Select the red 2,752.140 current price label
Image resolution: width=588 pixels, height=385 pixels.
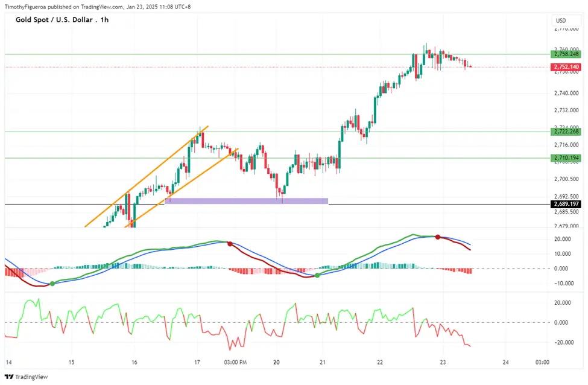click(566, 67)
